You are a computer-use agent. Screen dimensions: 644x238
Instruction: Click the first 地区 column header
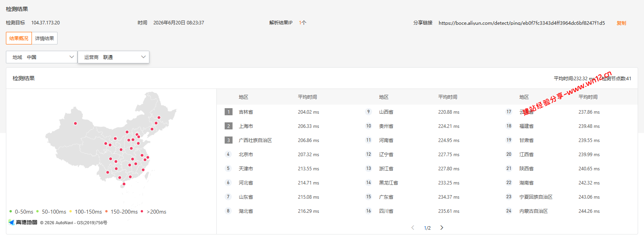click(244, 97)
